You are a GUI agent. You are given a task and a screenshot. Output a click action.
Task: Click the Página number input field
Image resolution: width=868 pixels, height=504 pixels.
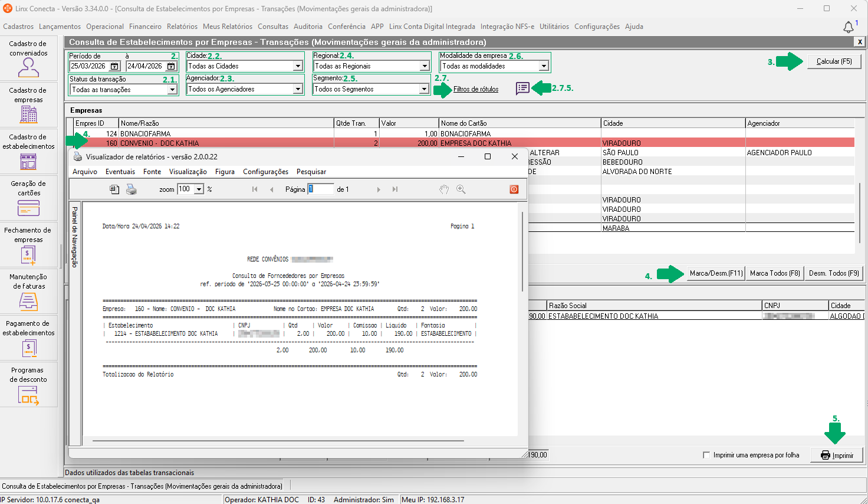(320, 189)
